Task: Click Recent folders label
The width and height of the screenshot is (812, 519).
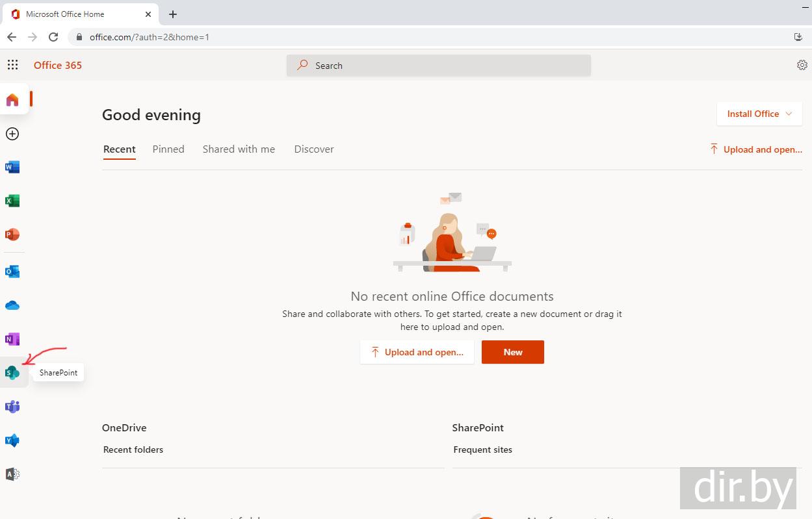Action: [133, 449]
